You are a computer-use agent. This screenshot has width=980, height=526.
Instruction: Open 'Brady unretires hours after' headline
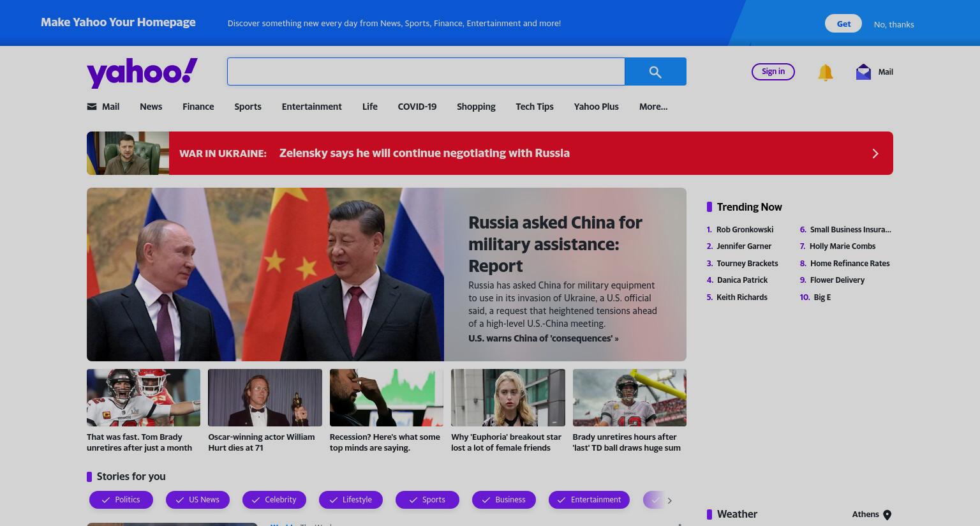627,442
